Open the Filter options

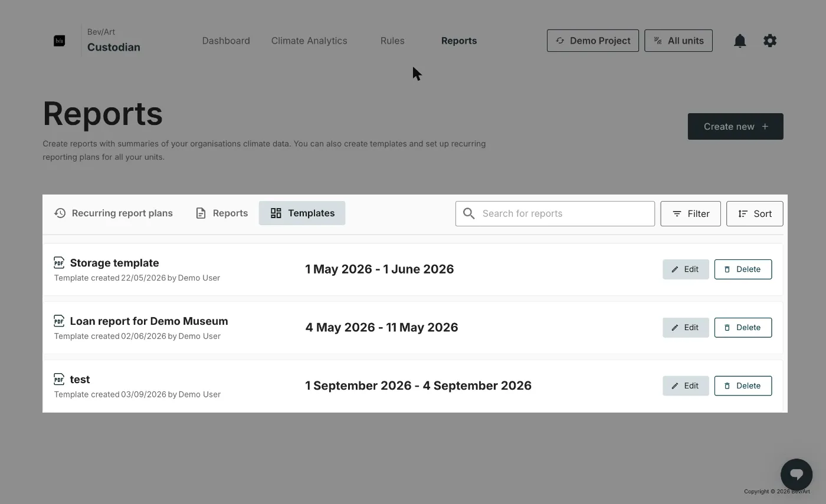[x=690, y=213]
